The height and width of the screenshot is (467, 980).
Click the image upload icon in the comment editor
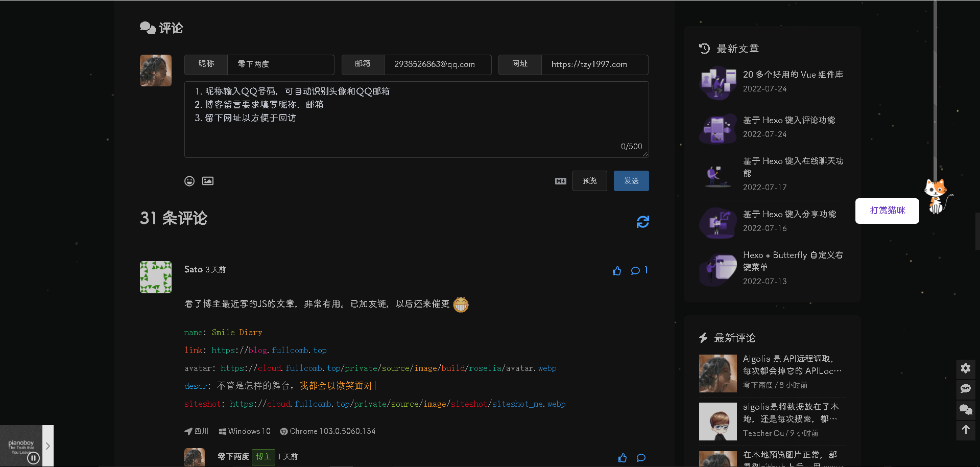pos(208,181)
